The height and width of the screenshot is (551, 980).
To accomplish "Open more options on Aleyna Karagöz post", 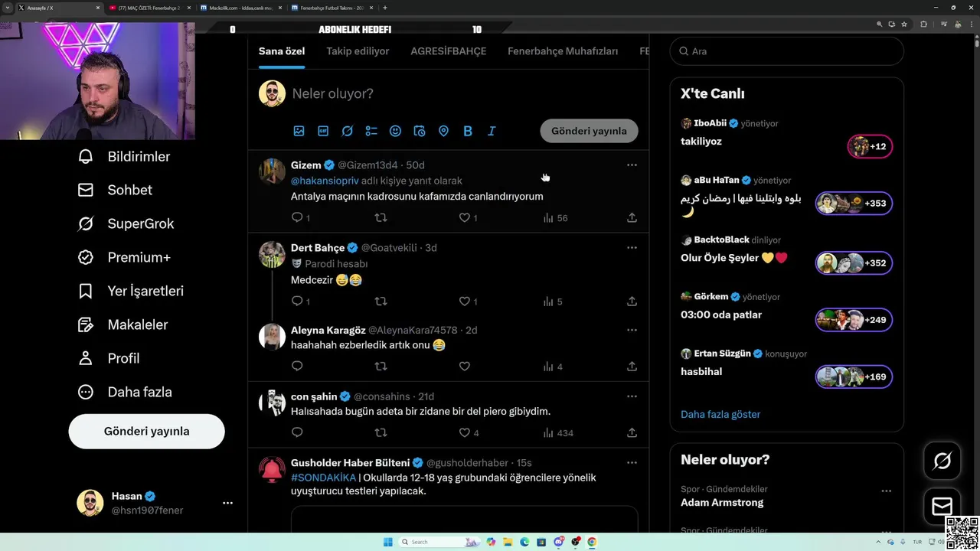I will click(x=632, y=330).
